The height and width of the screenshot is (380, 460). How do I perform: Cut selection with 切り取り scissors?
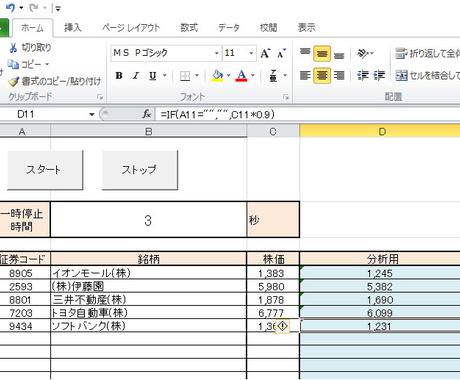click(x=30, y=48)
